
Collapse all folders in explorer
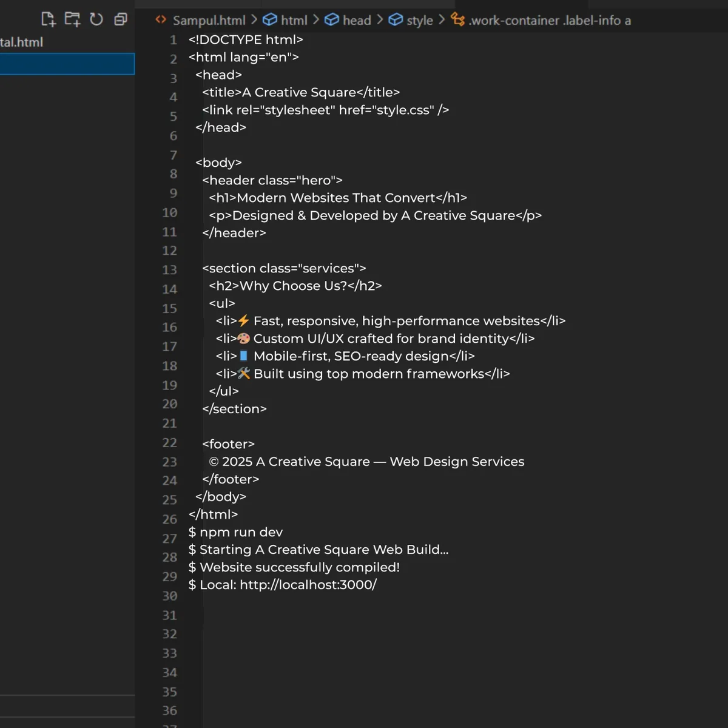coord(121,19)
